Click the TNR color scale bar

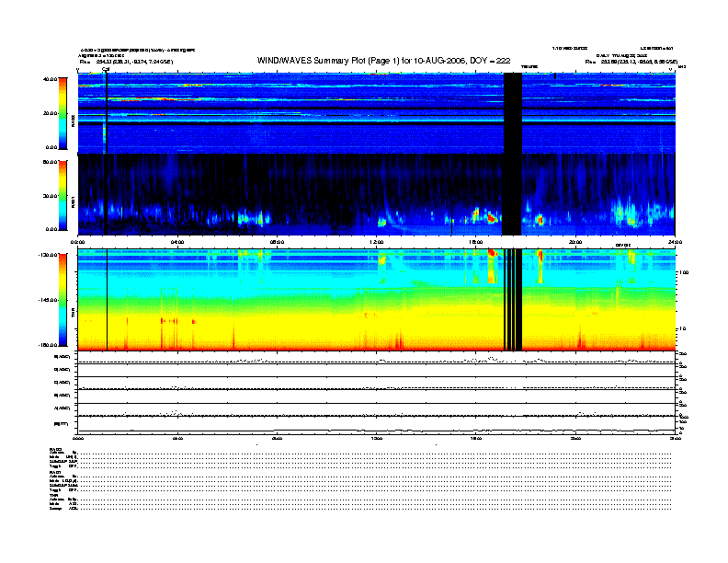pyautogui.click(x=63, y=300)
